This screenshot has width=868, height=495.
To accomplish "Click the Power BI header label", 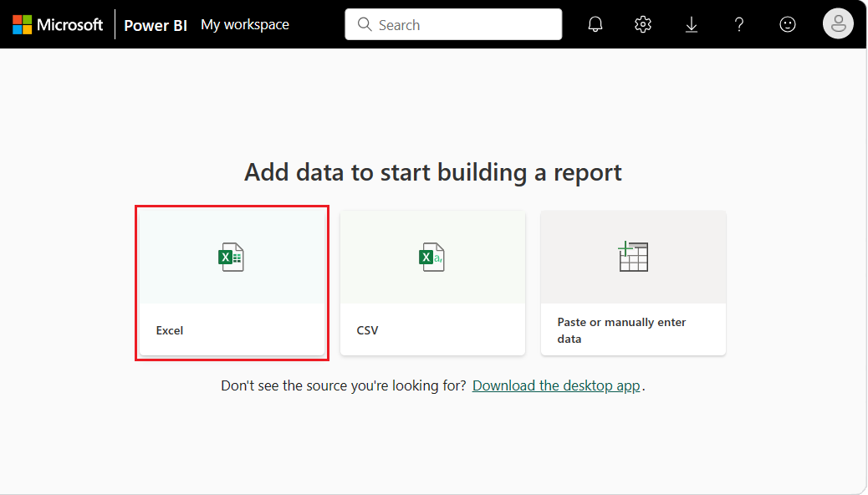I will [x=155, y=24].
